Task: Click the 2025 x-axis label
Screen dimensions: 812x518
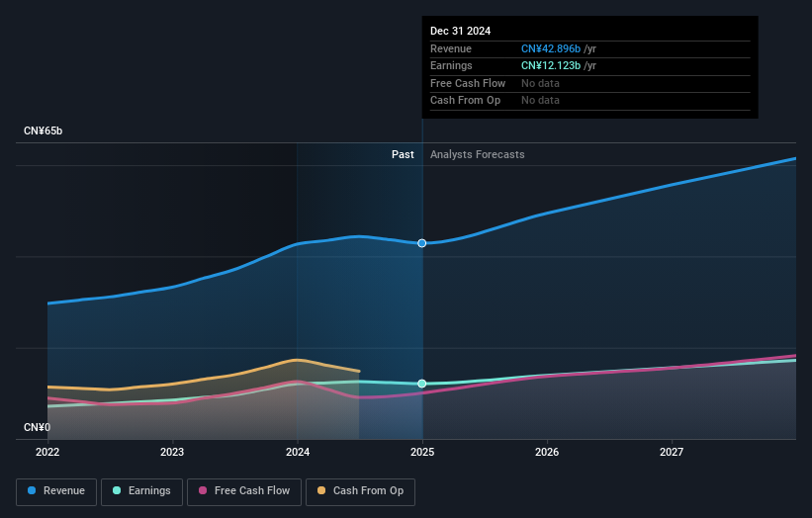Action: pyautogui.click(x=422, y=452)
